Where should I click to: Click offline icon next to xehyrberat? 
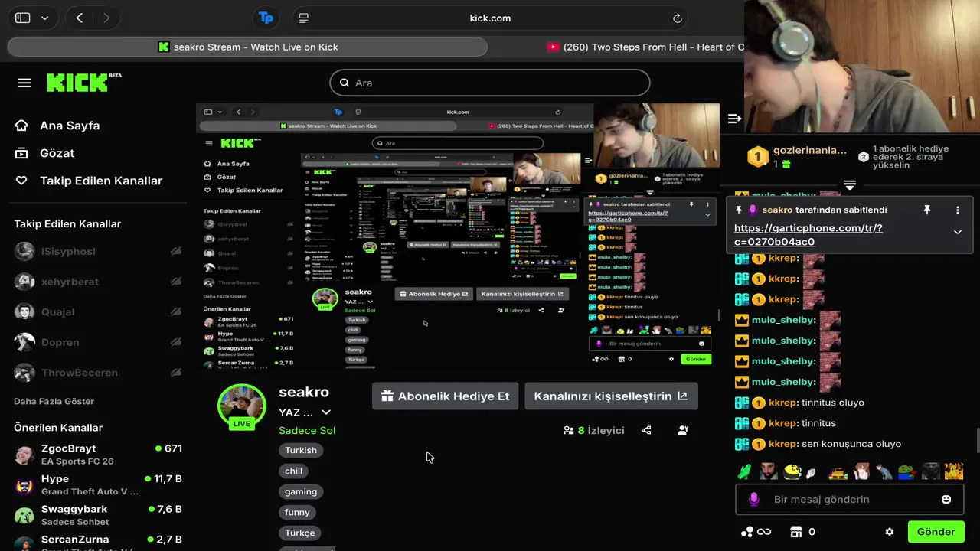175,282
